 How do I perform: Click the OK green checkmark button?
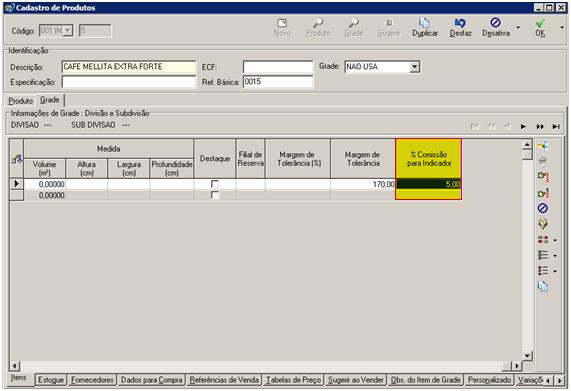(540, 28)
